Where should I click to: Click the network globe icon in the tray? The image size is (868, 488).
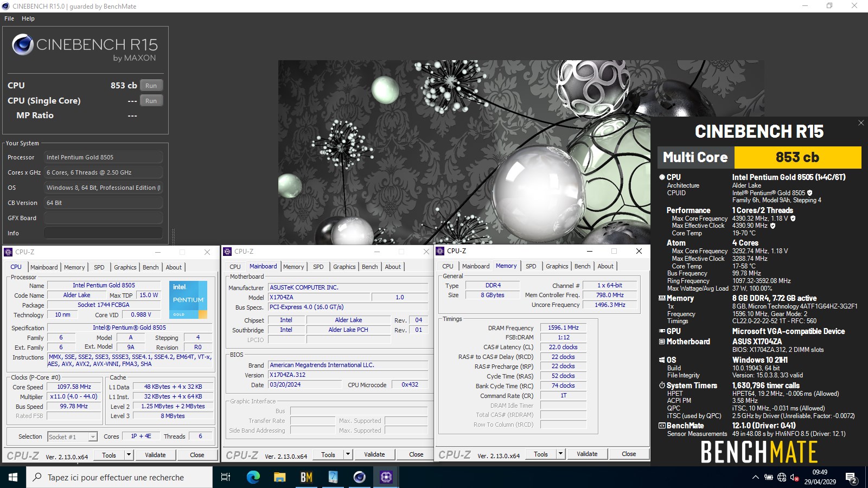point(782,477)
